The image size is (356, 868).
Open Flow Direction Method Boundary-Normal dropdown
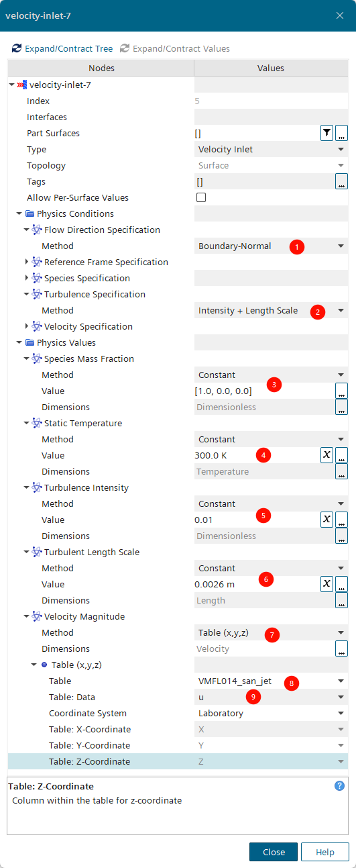point(271,246)
